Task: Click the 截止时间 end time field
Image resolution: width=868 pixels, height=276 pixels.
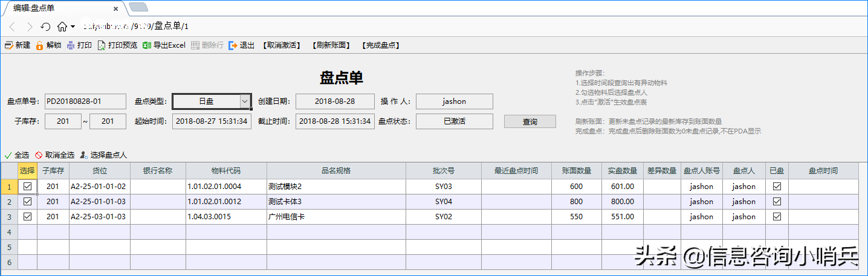Action: (335, 121)
